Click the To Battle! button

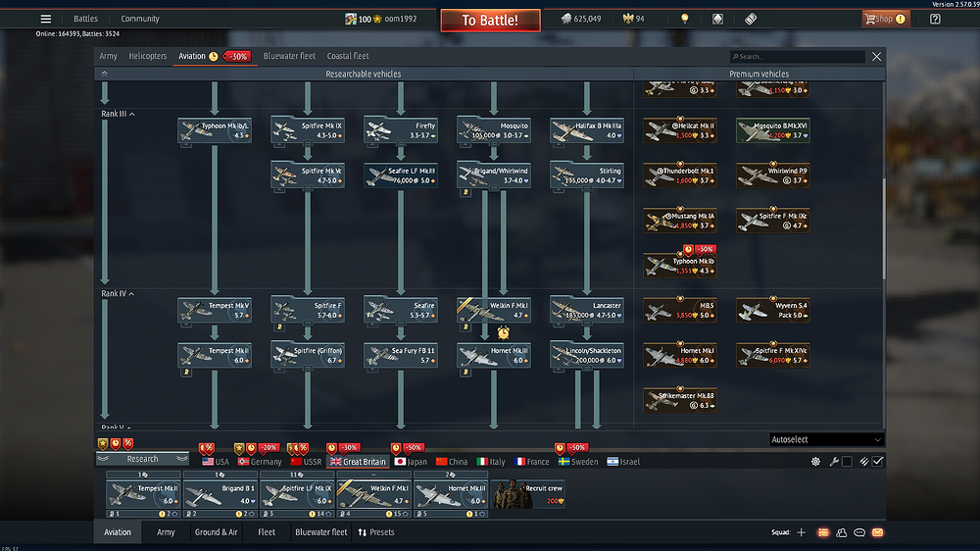pos(490,20)
